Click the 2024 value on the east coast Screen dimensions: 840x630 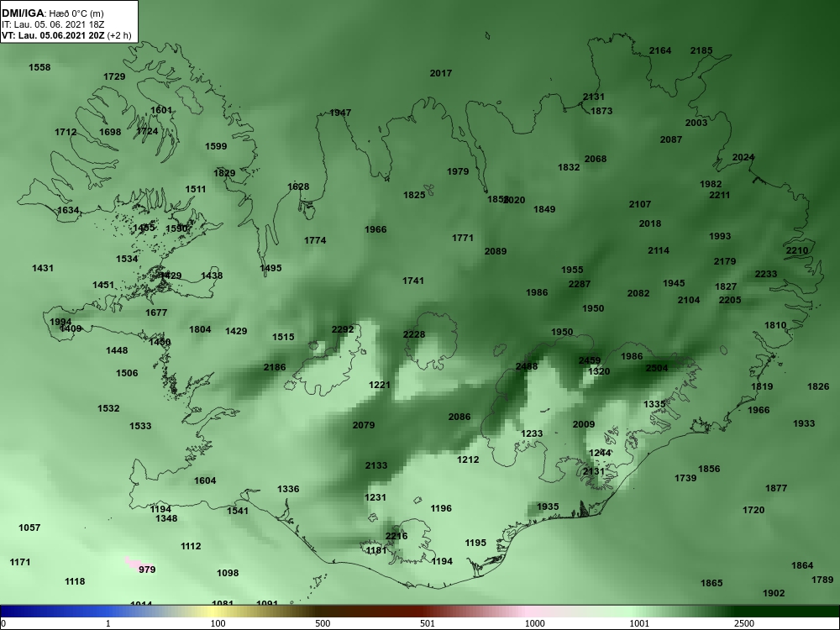point(743,158)
